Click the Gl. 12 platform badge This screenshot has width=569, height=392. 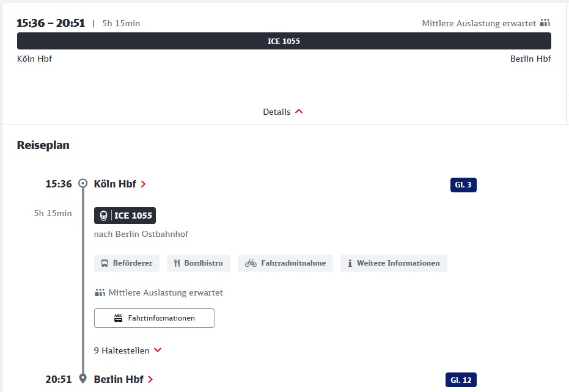(461, 380)
